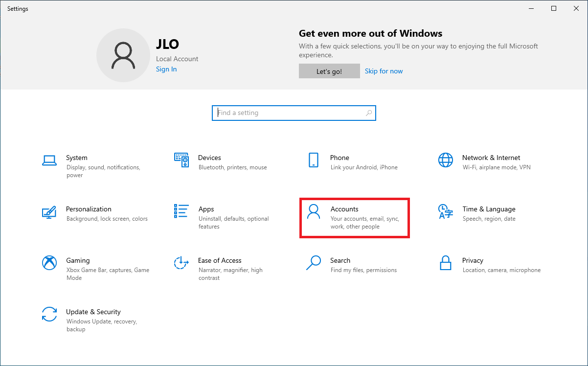Click 'Your accounts, email, sync' description
The width and height of the screenshot is (588, 366).
coord(365,223)
